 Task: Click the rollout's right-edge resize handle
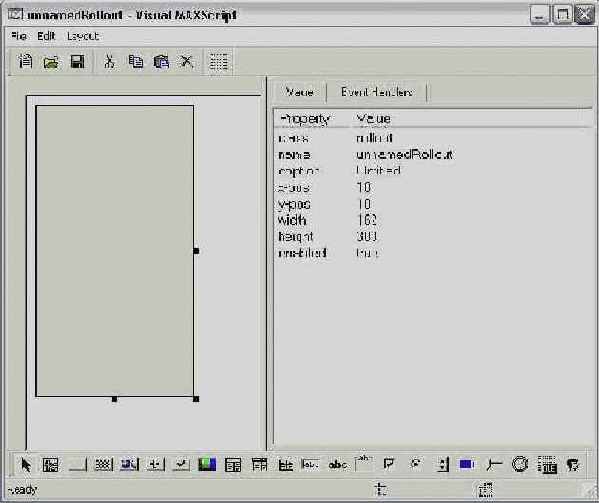tap(196, 251)
